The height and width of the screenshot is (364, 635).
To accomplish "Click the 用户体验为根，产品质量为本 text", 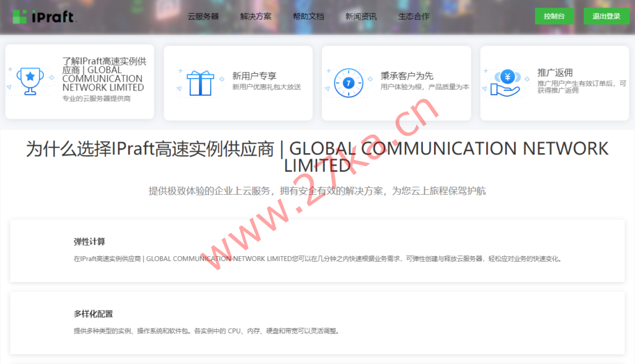I will coord(425,87).
